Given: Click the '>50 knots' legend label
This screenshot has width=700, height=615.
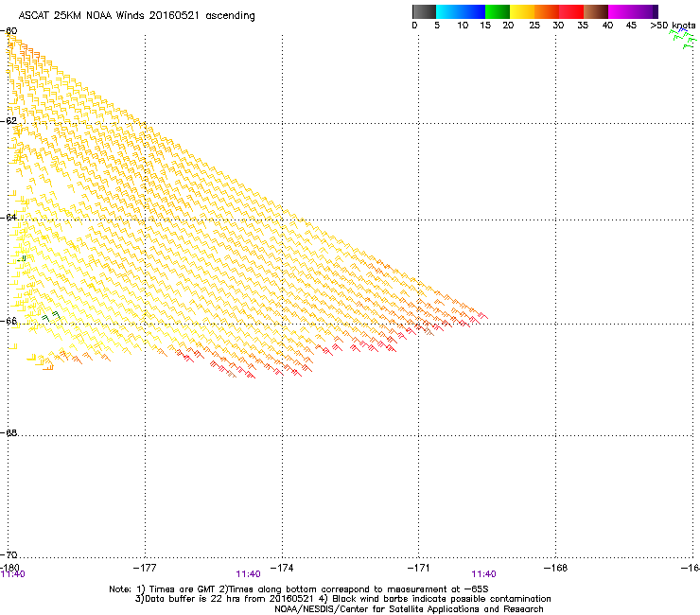Looking at the screenshot, I should coord(673,26).
